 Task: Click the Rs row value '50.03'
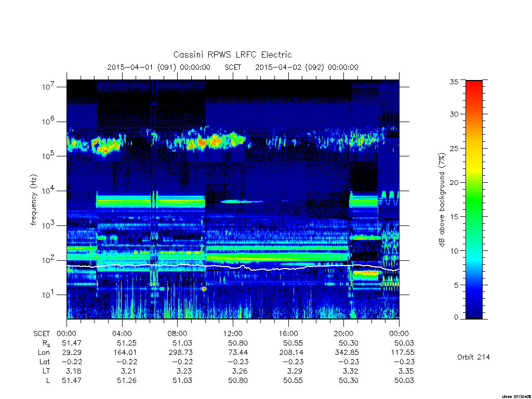tap(404, 343)
